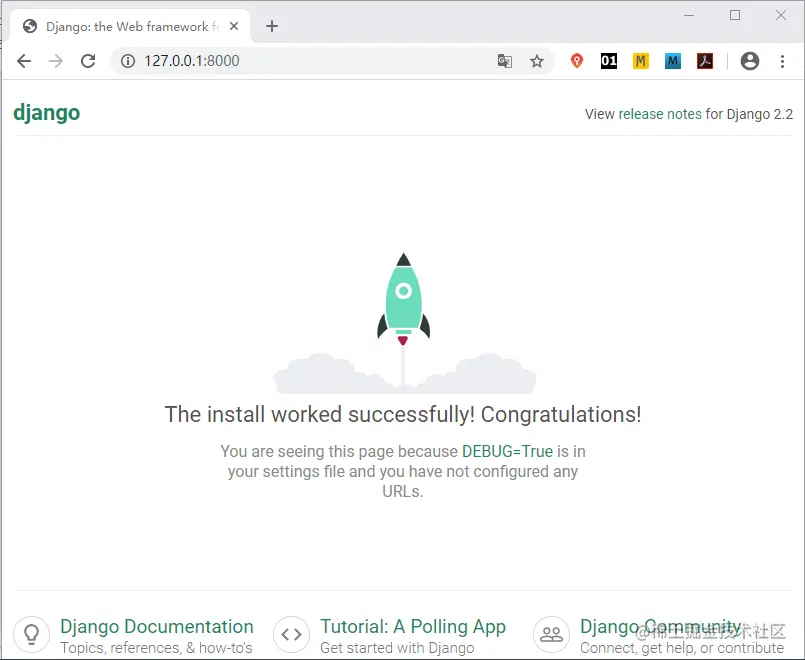Open the user profile avatar icon
This screenshot has width=805, height=660.
750,61
